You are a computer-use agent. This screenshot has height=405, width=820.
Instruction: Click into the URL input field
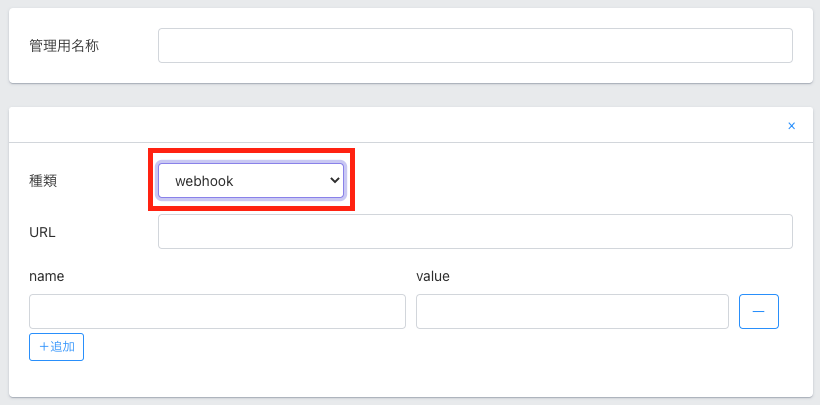tap(475, 231)
